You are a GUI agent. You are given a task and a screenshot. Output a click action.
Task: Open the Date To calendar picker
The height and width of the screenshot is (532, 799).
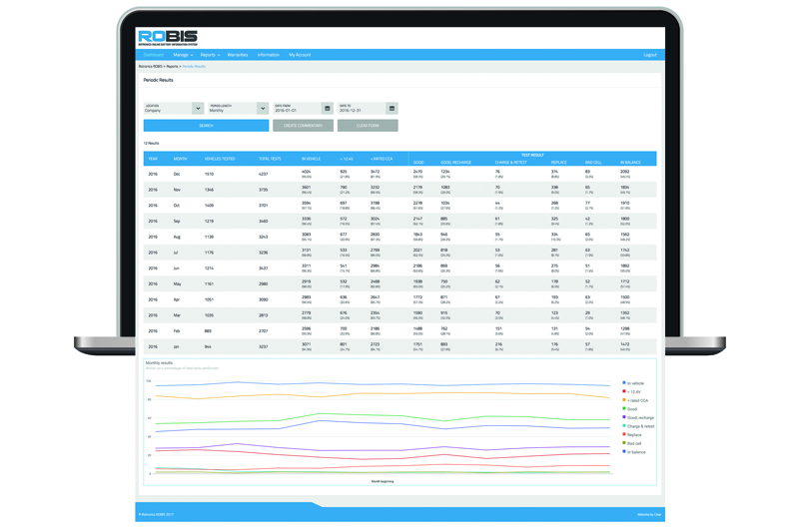(392, 108)
